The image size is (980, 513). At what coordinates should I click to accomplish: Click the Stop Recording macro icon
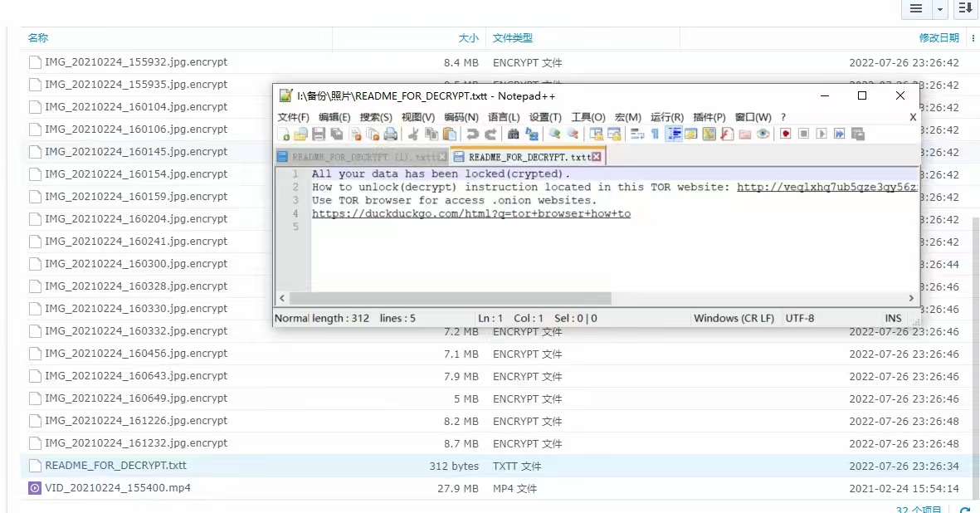point(804,134)
